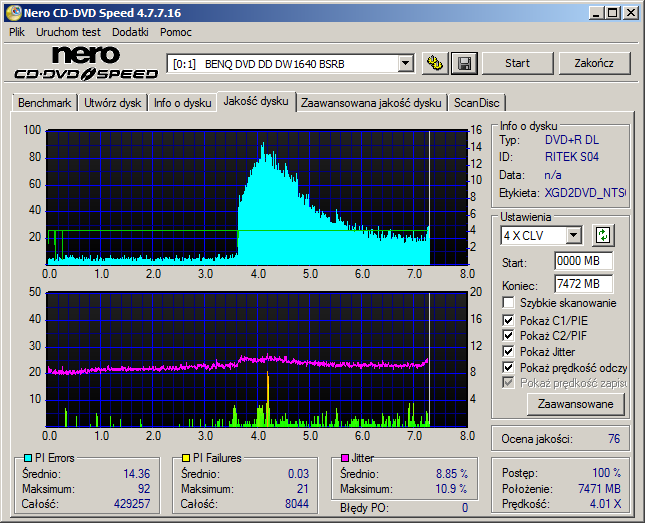The image size is (645, 523).
Task: Open the 4 X CLV speed dropdown
Action: [x=573, y=236]
